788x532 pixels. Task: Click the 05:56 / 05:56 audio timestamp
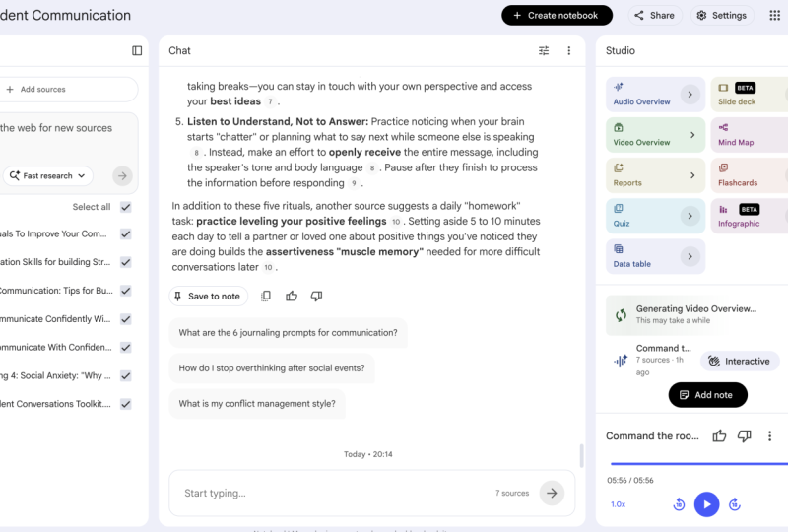point(630,480)
